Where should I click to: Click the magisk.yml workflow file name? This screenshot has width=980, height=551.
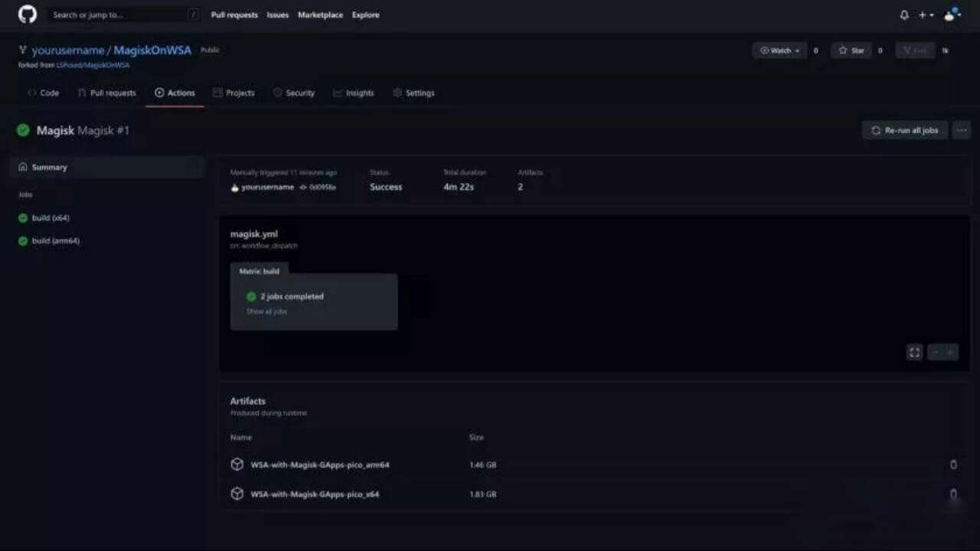[254, 234]
